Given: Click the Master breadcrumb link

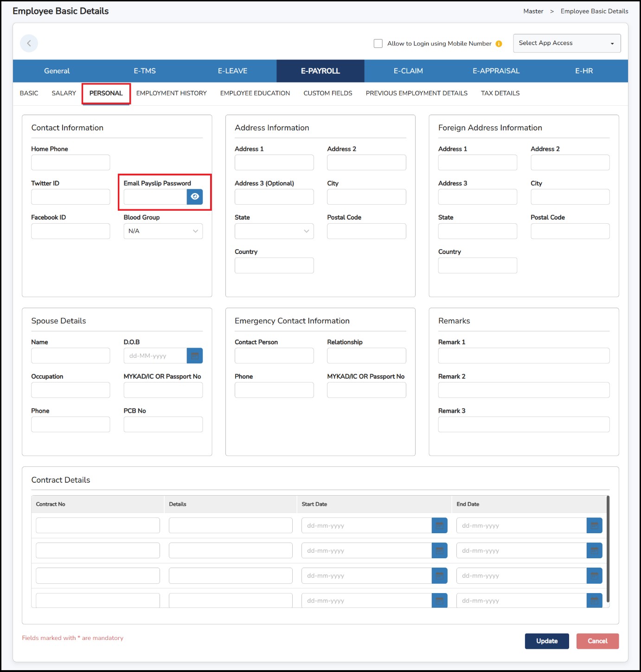Looking at the screenshot, I should tap(533, 11).
